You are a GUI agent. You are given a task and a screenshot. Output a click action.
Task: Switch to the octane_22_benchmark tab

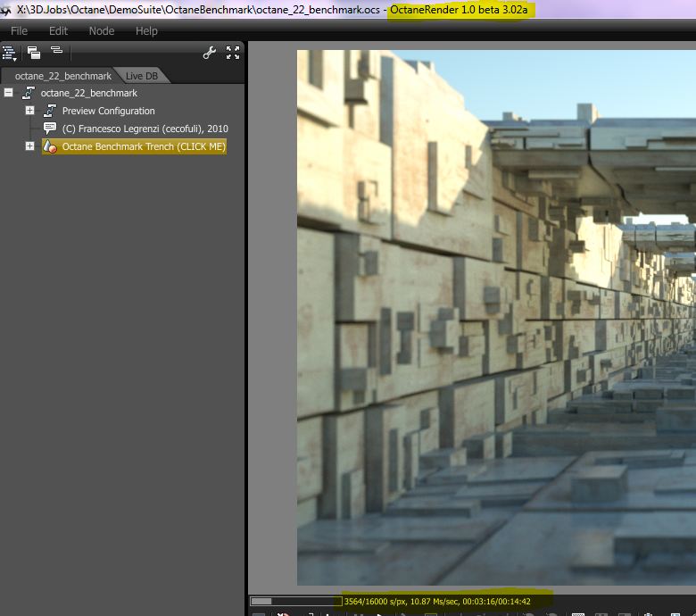[x=62, y=76]
